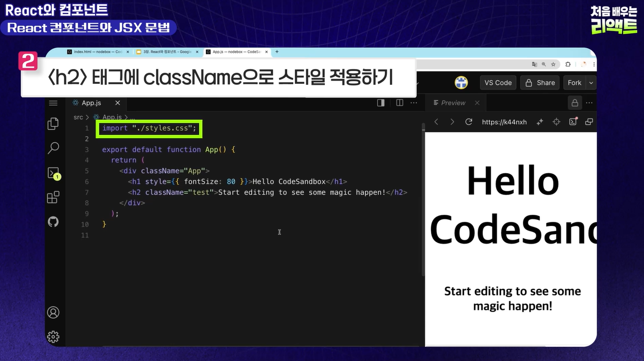Open the Chrome three-dot menu
The image size is (644, 361).
594,64
